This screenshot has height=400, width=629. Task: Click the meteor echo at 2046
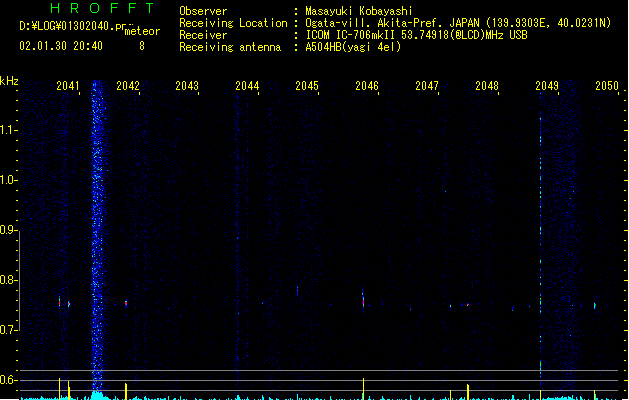pos(363,299)
